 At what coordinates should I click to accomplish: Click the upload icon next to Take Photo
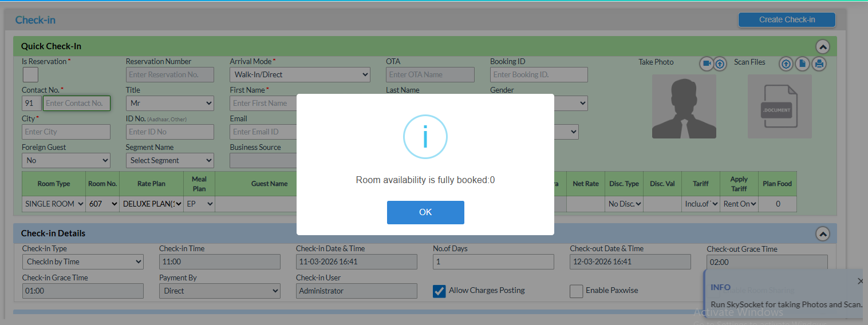coord(720,64)
